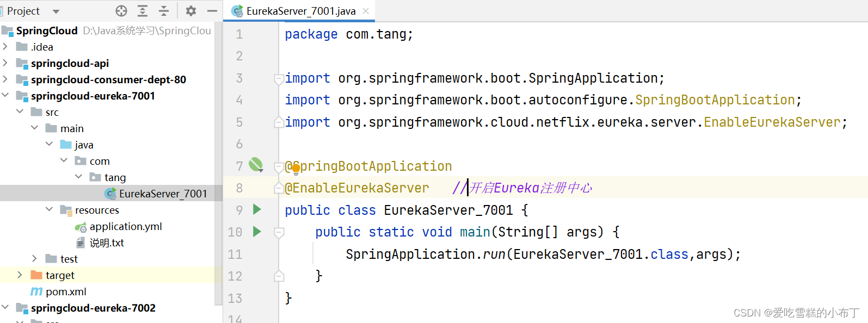Select the resources folder row

click(107, 210)
